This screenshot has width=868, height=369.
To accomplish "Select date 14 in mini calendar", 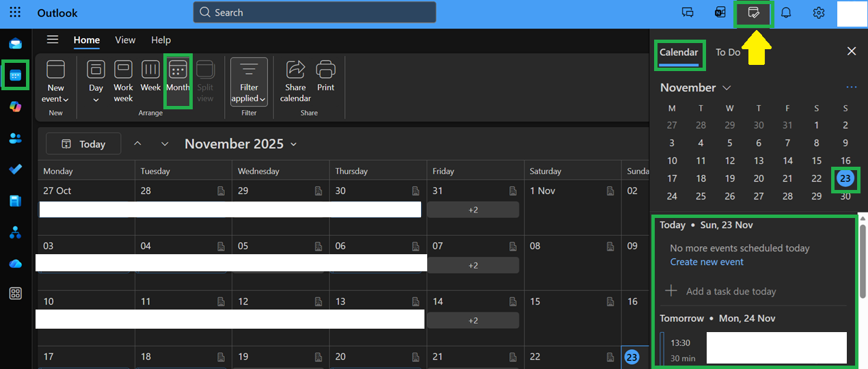I will tap(787, 161).
